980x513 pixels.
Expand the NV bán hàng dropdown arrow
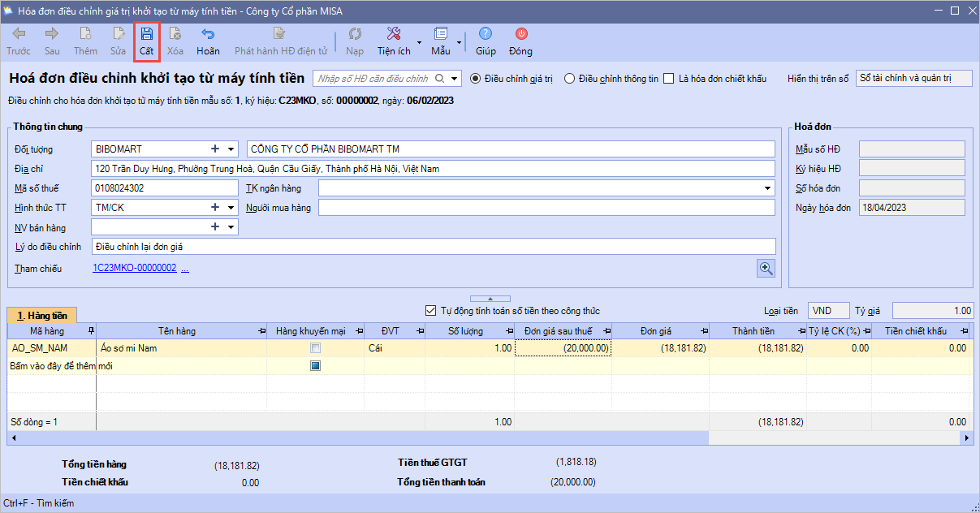[231, 227]
